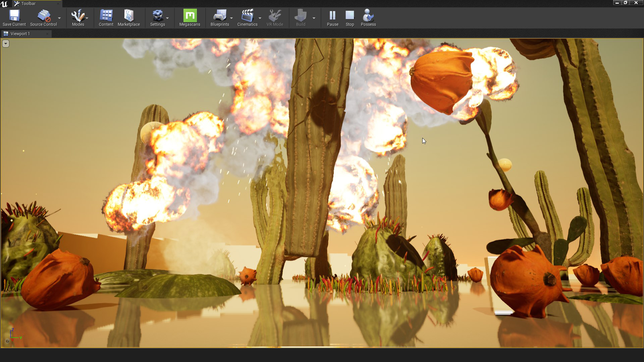Viewport: 644px width, 362px height.
Task: Expand the Blueprints dropdown arrow
Action: 231,18
